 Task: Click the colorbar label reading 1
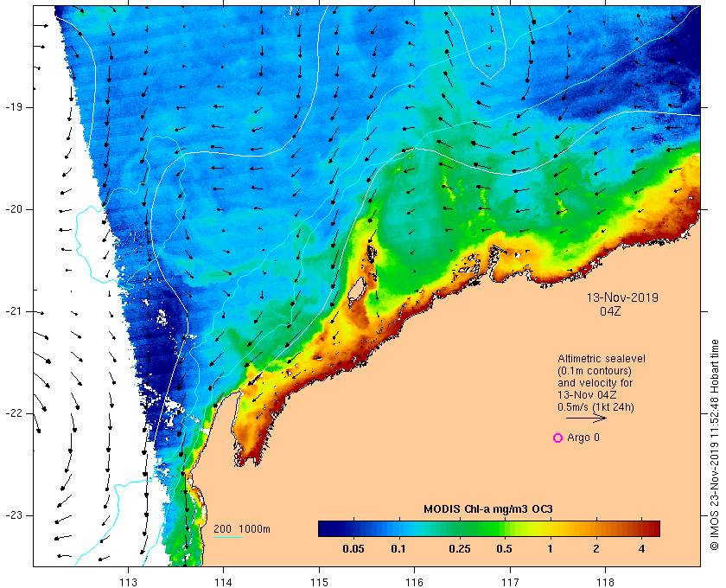click(550, 549)
